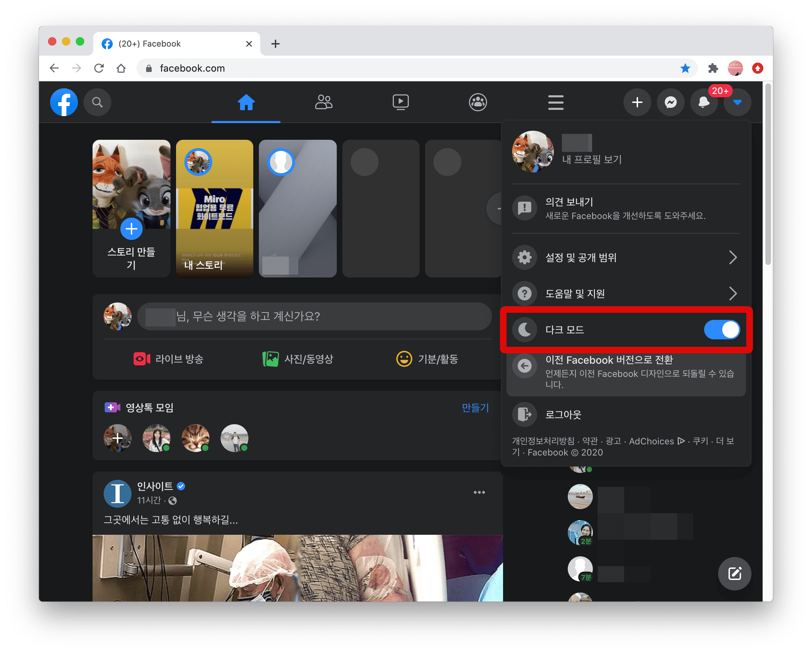Click the contact avatar with the 2분 badge

coord(580,533)
